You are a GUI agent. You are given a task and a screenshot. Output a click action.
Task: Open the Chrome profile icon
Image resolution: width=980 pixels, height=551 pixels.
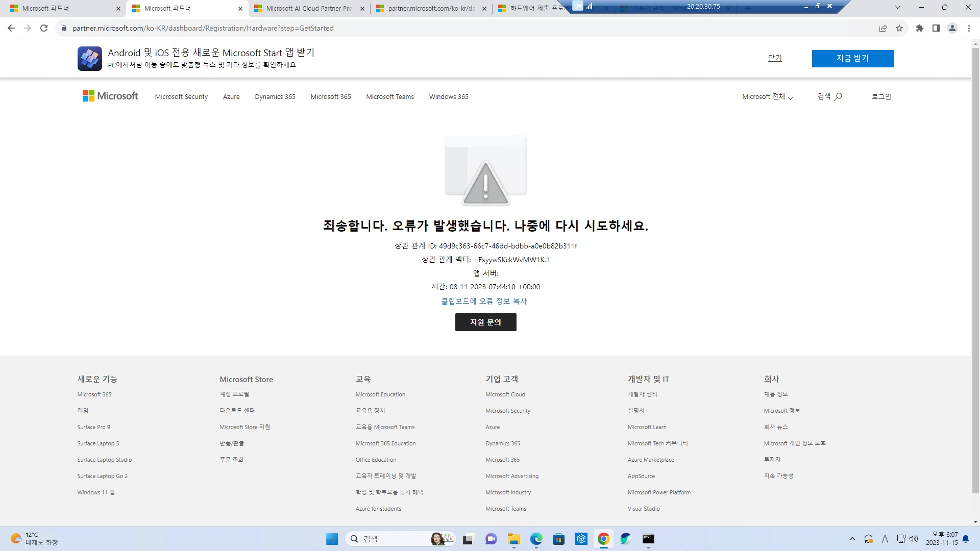click(x=952, y=28)
